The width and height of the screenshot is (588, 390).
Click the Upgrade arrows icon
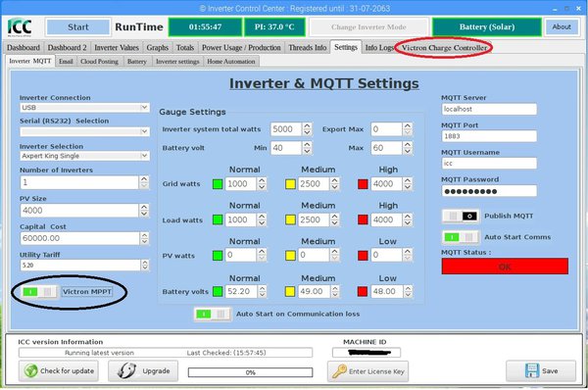point(126,370)
